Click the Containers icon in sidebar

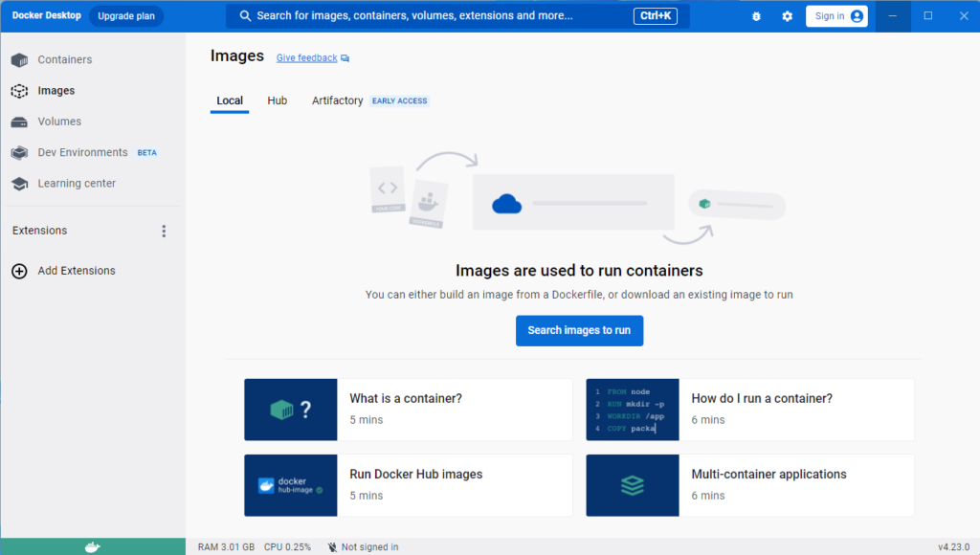[x=19, y=60]
